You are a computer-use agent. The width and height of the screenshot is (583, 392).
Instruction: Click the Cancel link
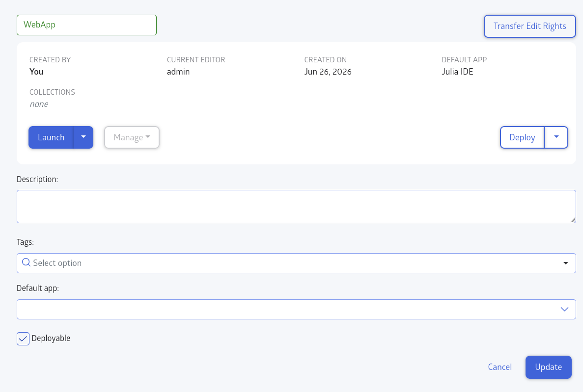[500, 367]
